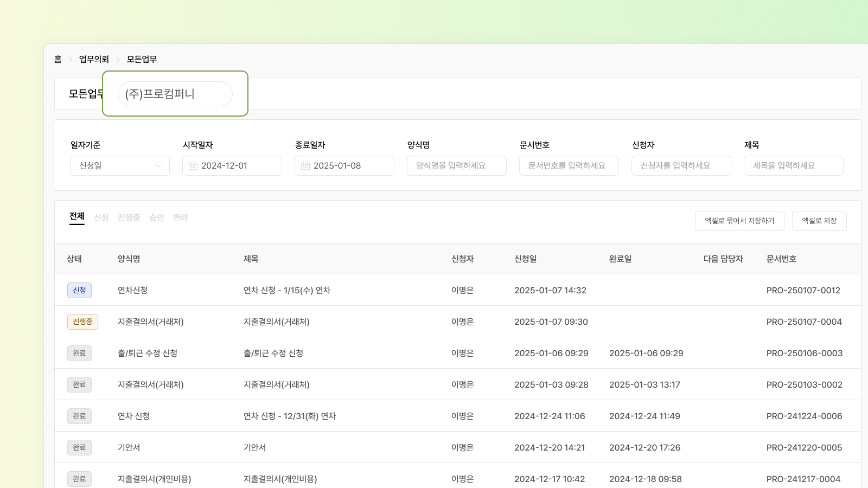Go to 홈 in breadcrumb
Screen dimensions: 868x488
(x=58, y=59)
